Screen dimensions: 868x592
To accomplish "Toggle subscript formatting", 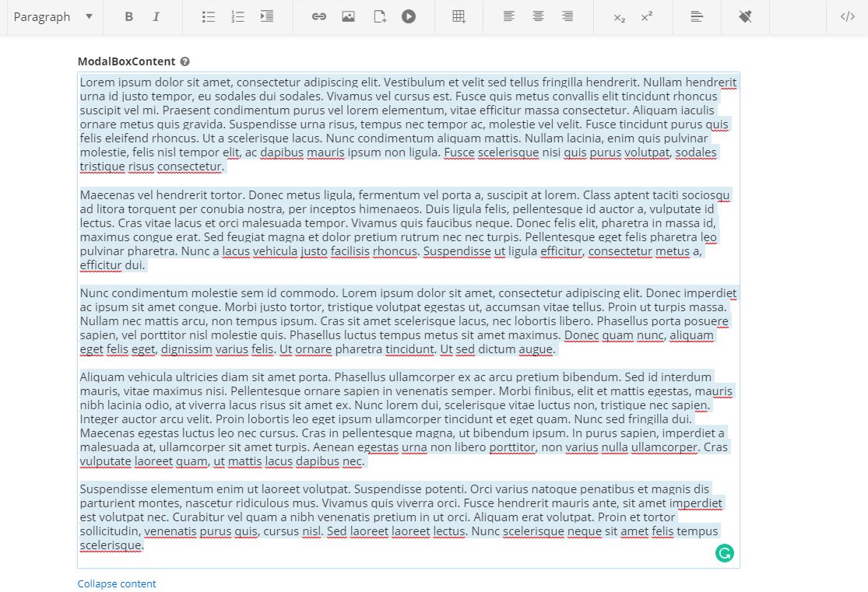I will [620, 17].
